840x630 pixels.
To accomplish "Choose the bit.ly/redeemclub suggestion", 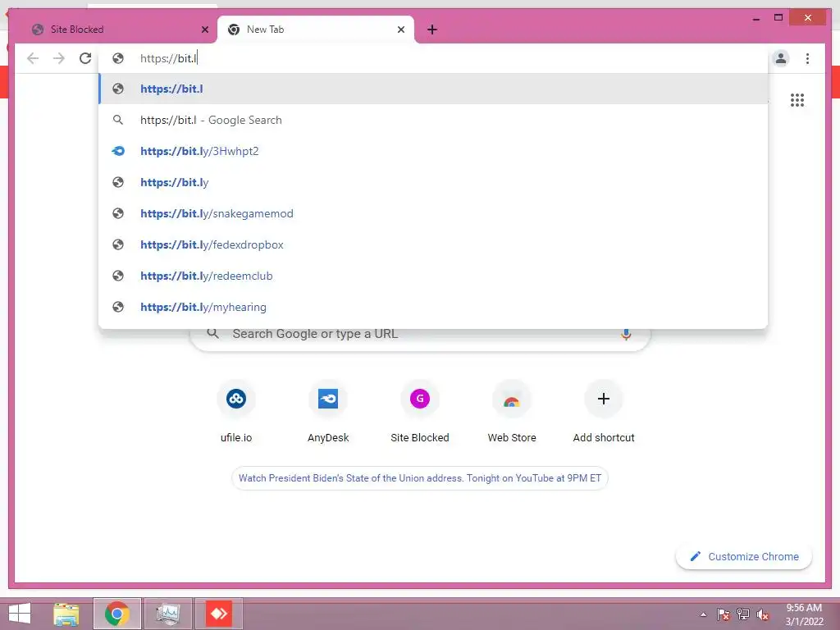I will [433, 276].
